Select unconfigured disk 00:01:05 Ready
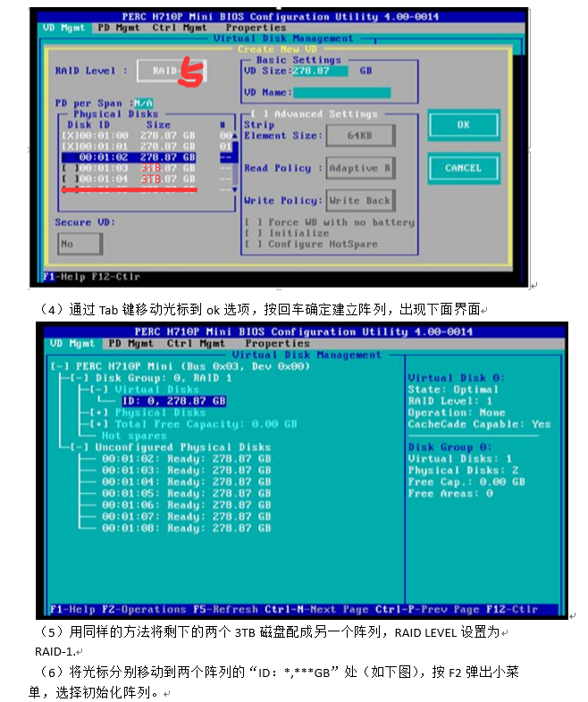 coord(186,493)
